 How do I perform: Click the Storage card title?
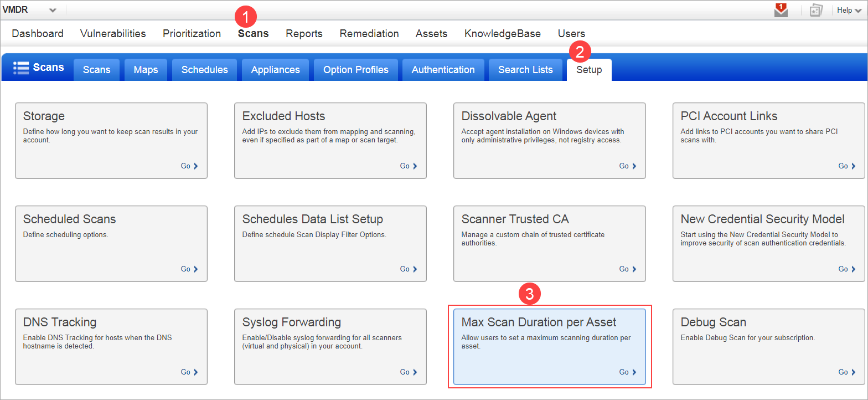coord(44,116)
